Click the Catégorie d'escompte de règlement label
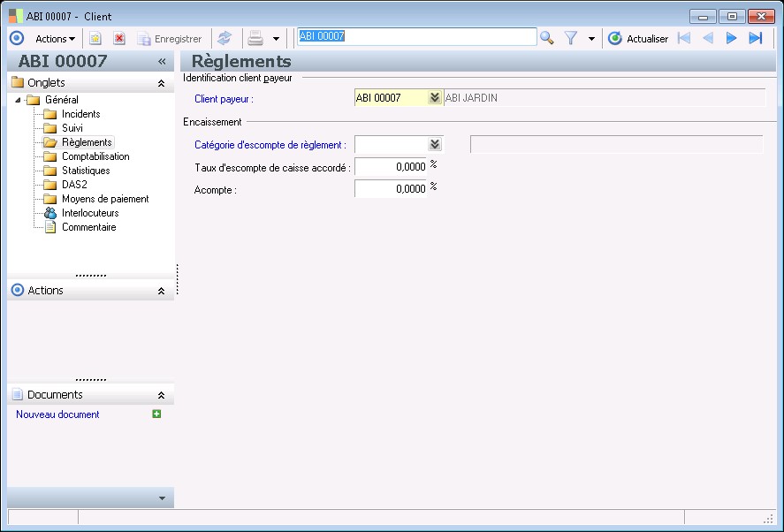The width and height of the screenshot is (784, 532). (x=270, y=145)
